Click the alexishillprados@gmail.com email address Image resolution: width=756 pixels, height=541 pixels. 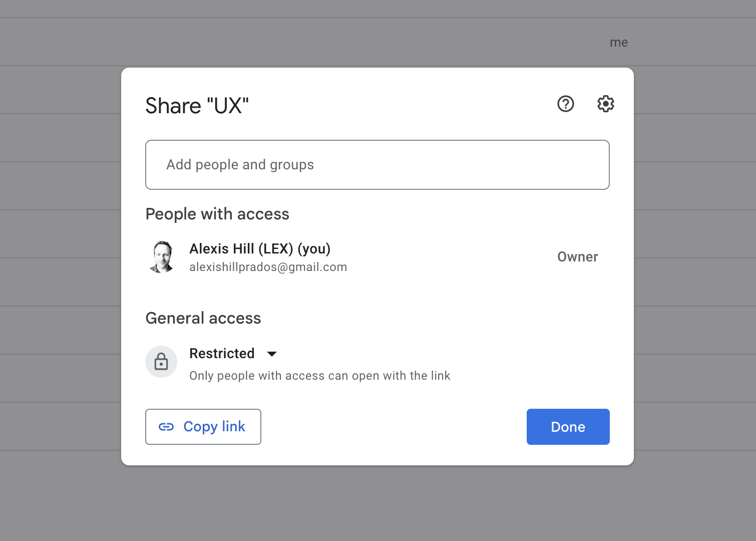[x=268, y=267]
